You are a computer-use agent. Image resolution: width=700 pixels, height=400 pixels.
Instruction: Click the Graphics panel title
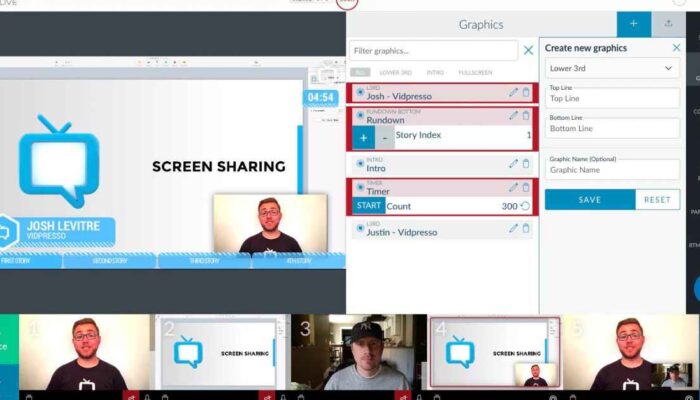[481, 25]
